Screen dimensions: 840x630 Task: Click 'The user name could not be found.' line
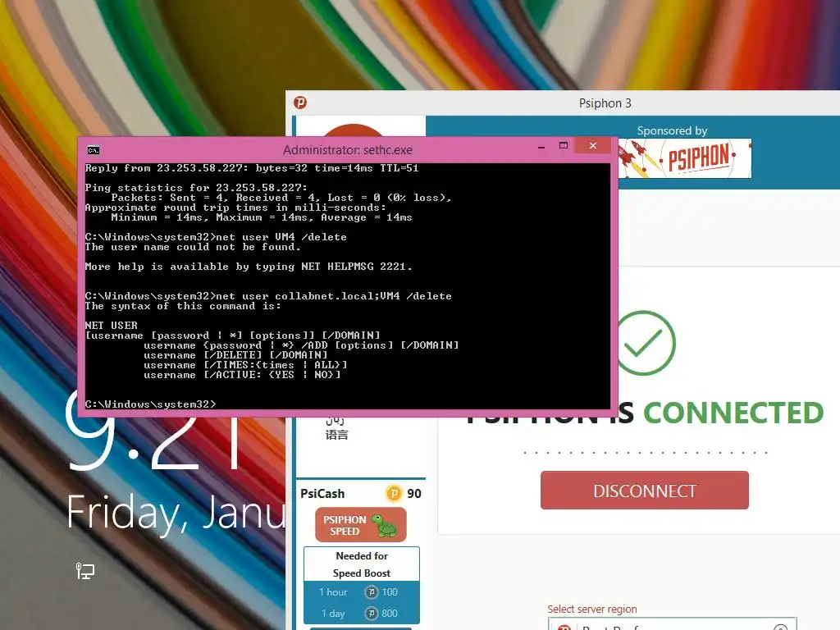click(193, 247)
